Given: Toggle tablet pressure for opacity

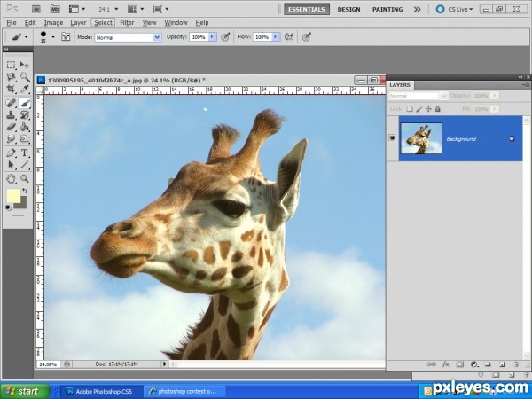Looking at the screenshot, I should point(225,36).
